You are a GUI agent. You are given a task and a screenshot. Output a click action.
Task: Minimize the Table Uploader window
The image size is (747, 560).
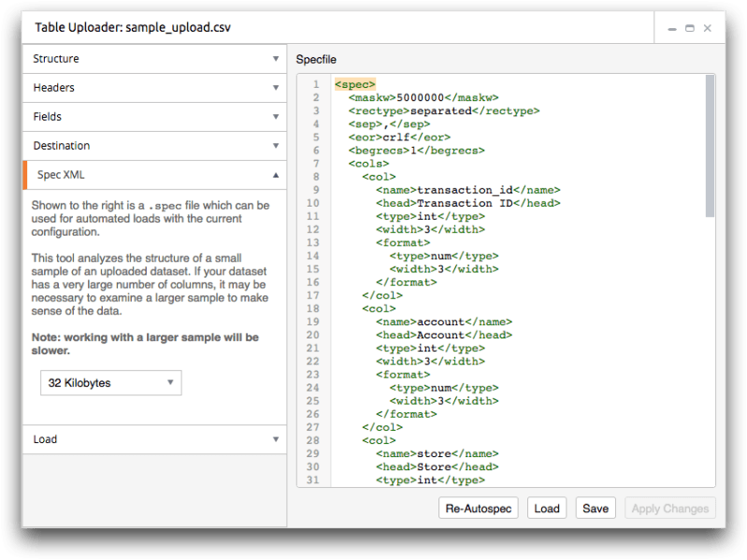tap(672, 29)
